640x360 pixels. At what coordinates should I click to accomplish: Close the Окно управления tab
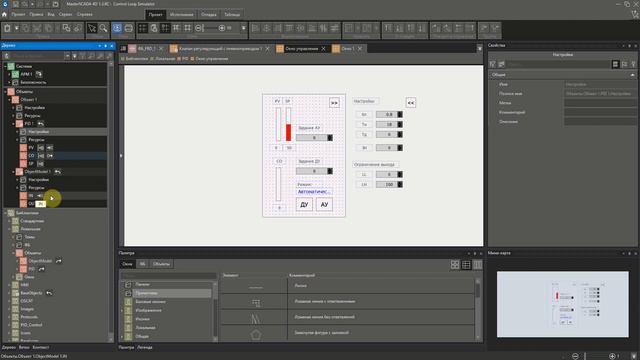click(323, 49)
